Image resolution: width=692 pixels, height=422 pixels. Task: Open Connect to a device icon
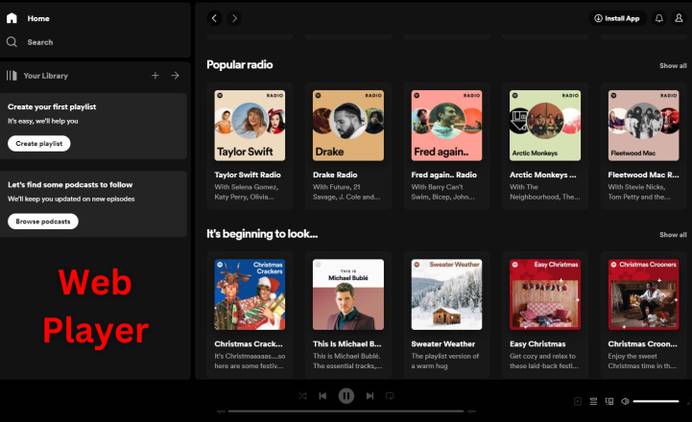tap(609, 401)
